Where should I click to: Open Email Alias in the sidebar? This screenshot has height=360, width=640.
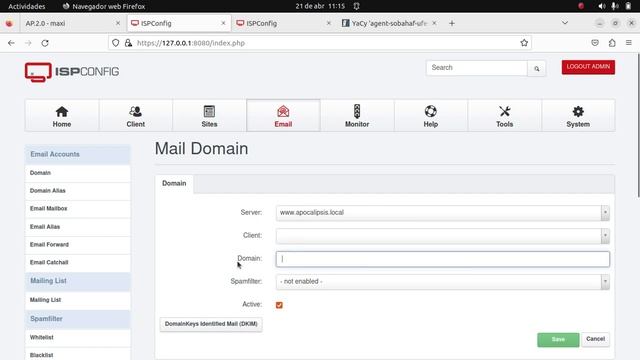coord(78,227)
